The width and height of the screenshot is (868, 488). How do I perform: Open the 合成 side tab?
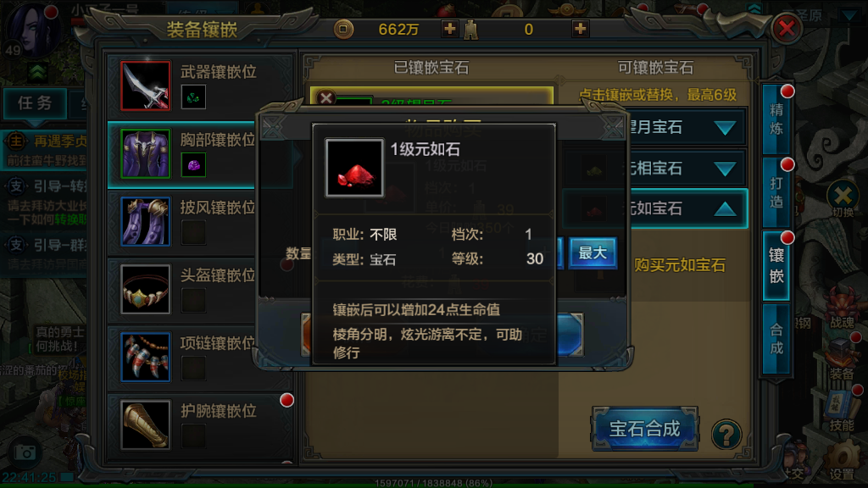[x=776, y=339]
